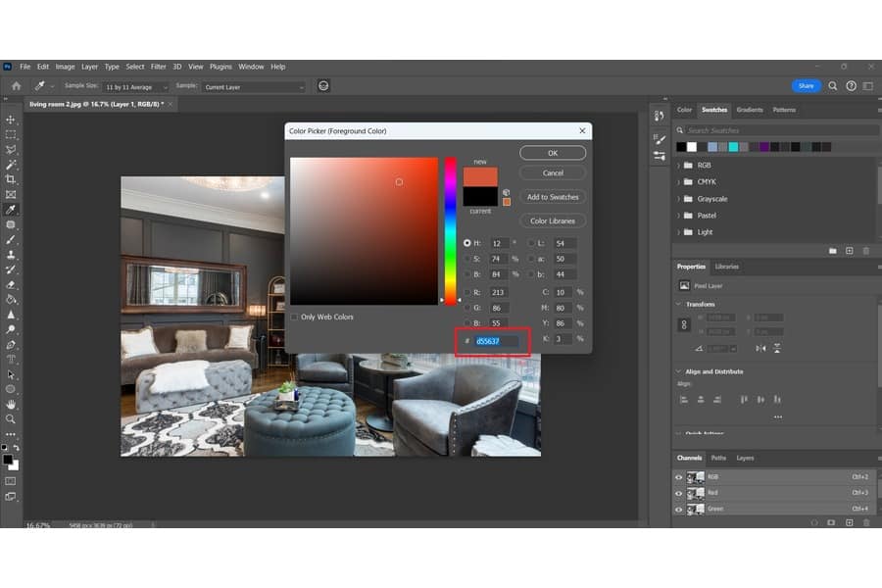Select the Dodge tool
This screenshot has width=882, height=588.
pos(11,329)
